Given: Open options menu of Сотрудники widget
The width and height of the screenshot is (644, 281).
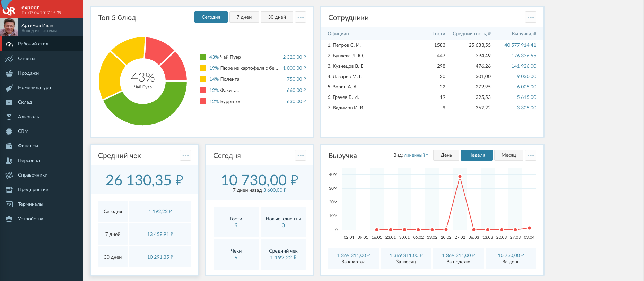Looking at the screenshot, I should tap(531, 17).
